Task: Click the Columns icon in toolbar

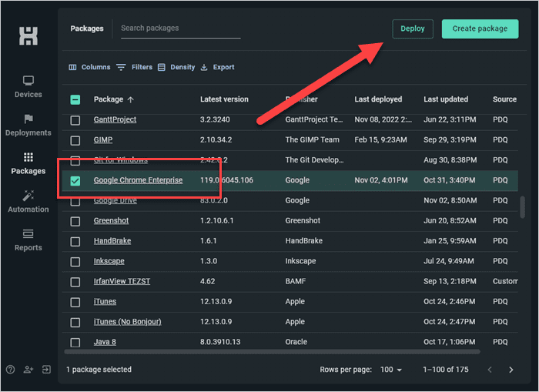Action: (72, 67)
